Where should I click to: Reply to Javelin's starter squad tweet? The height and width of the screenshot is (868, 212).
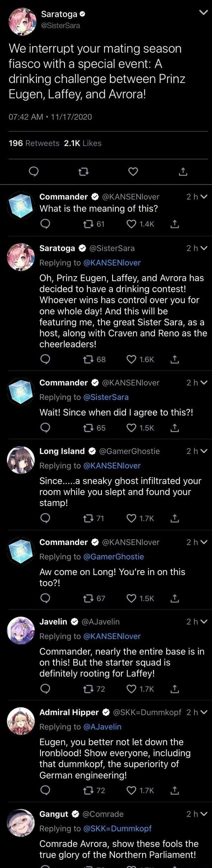pos(45,689)
